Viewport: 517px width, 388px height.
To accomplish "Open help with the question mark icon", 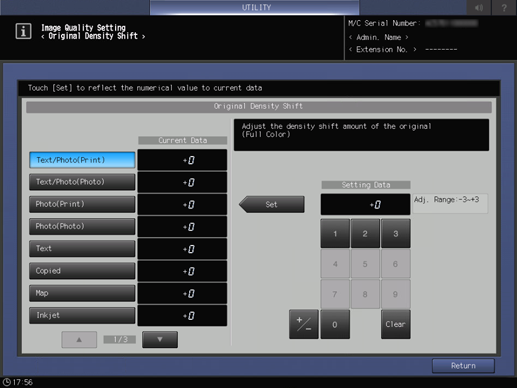I will 504,7.
